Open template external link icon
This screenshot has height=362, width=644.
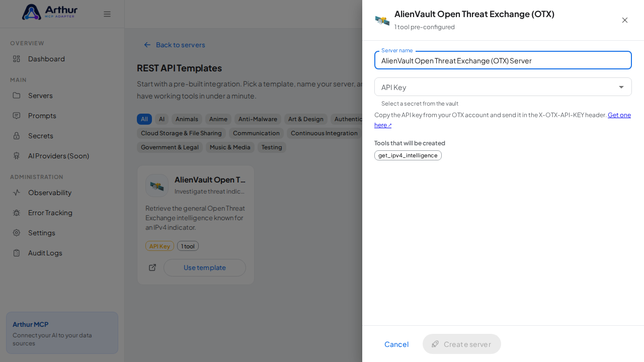point(152,267)
